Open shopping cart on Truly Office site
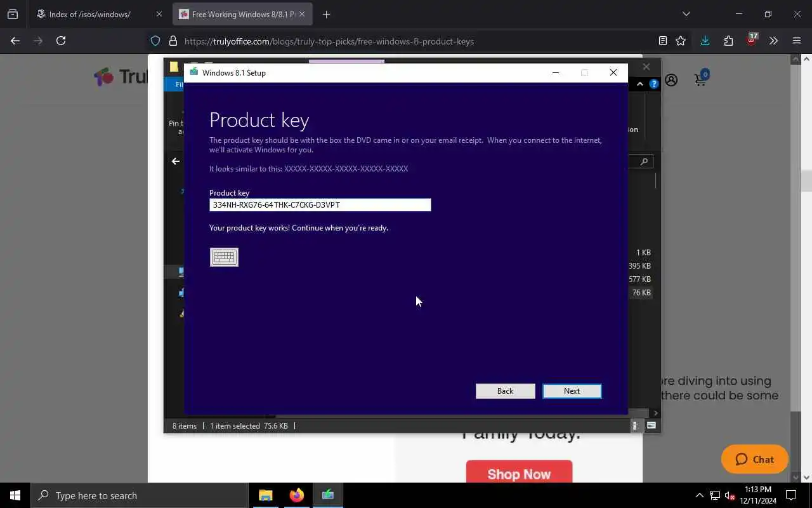This screenshot has height=508, width=812. pyautogui.click(x=701, y=79)
